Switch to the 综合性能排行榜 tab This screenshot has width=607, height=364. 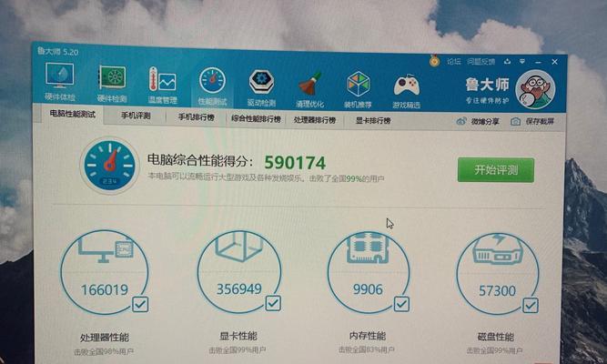point(256,119)
